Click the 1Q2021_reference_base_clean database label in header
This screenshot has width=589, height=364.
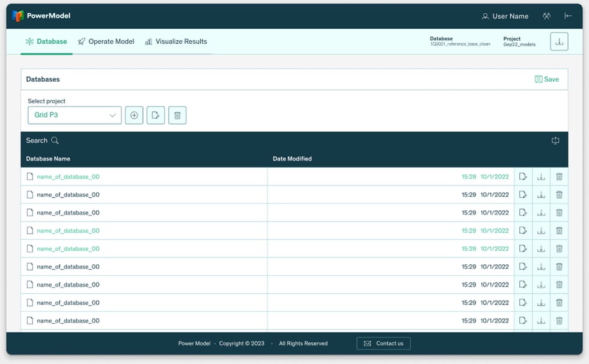click(x=460, y=44)
